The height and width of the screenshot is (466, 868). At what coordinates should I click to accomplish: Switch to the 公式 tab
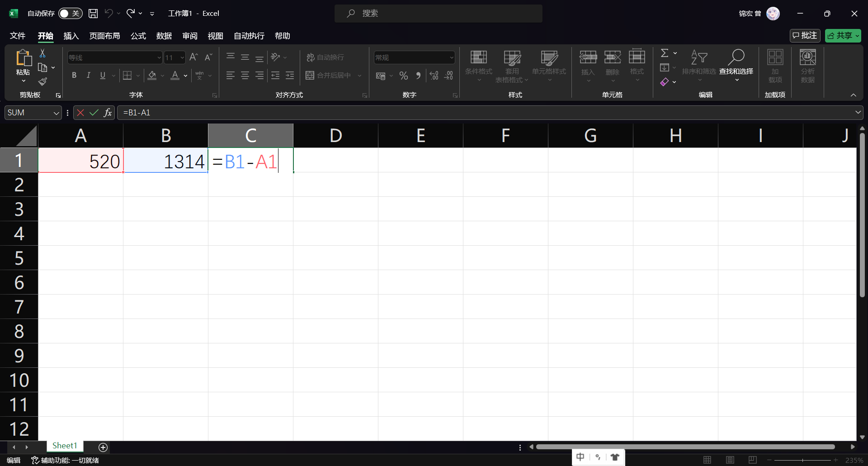138,36
